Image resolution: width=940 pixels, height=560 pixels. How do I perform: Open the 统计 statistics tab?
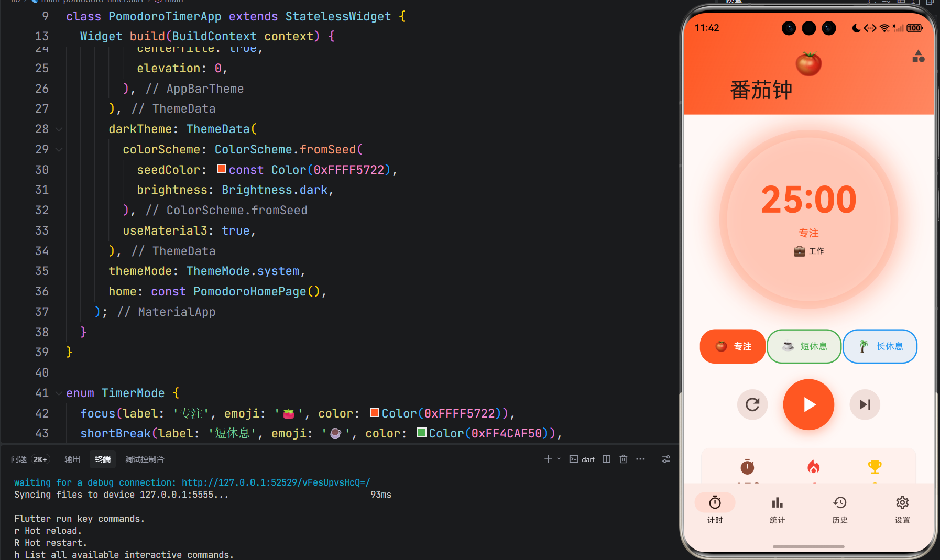point(777,509)
